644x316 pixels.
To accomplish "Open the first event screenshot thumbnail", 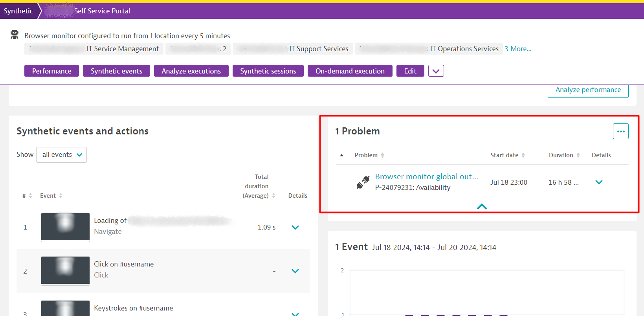I will coord(65,227).
